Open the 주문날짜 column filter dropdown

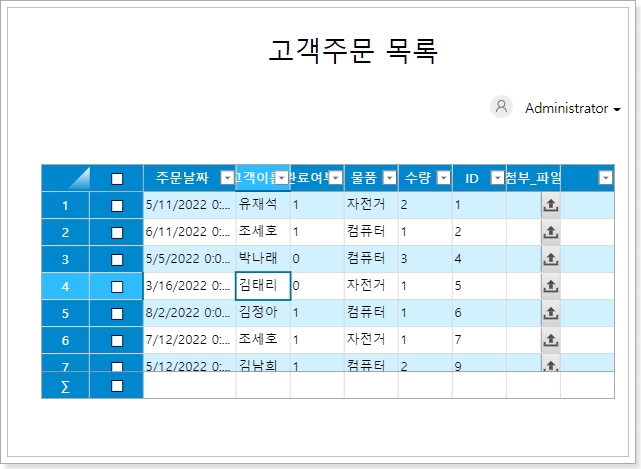[226, 178]
